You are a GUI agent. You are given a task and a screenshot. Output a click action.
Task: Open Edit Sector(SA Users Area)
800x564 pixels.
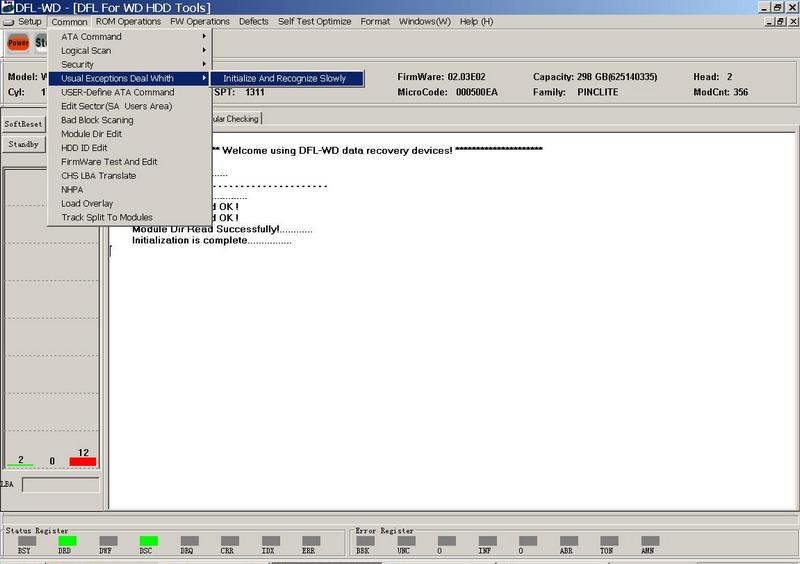(130, 106)
